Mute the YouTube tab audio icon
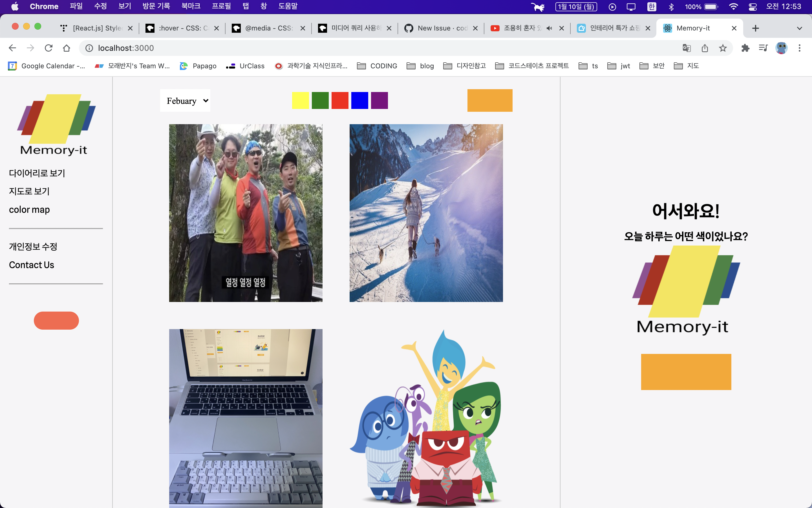This screenshot has height=508, width=812. (x=549, y=28)
